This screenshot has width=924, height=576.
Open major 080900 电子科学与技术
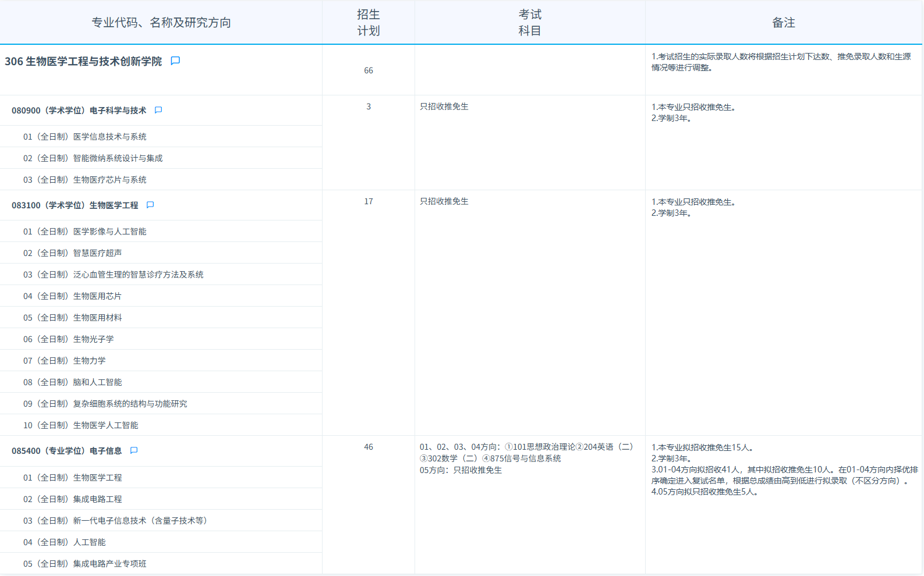(x=79, y=111)
